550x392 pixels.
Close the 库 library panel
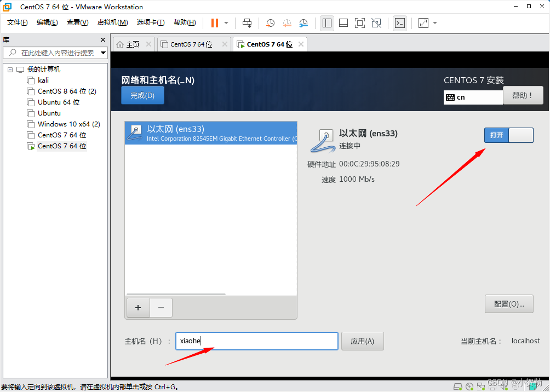[103, 39]
